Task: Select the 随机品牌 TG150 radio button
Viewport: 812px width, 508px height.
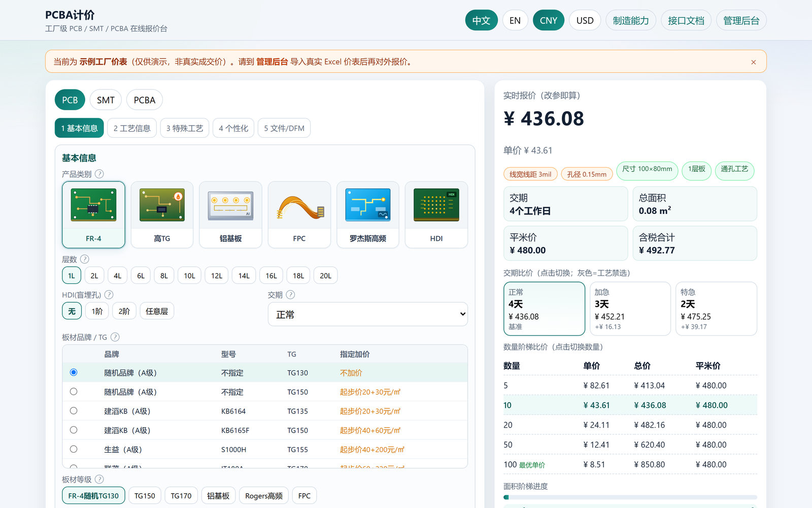Action: [x=74, y=392]
